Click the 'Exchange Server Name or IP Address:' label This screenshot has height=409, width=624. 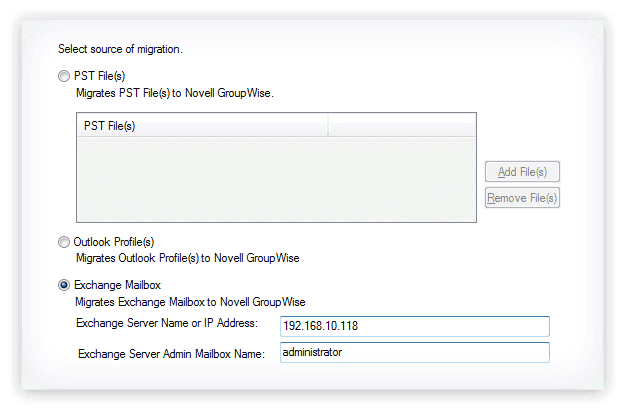[x=167, y=323]
